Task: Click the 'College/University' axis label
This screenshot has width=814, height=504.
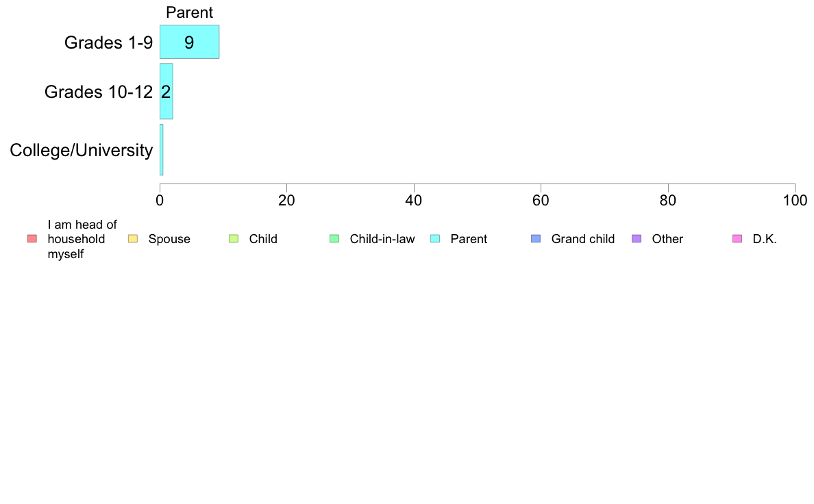Action: pyautogui.click(x=81, y=150)
